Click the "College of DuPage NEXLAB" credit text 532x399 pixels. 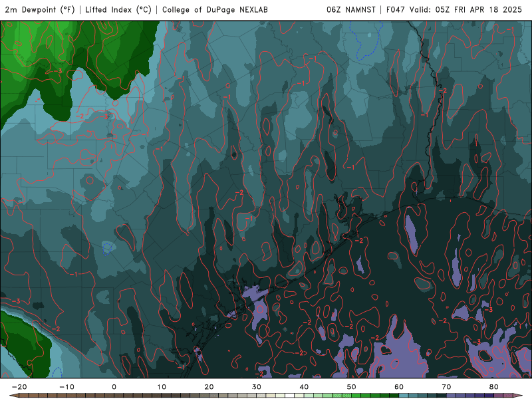pyautogui.click(x=215, y=9)
